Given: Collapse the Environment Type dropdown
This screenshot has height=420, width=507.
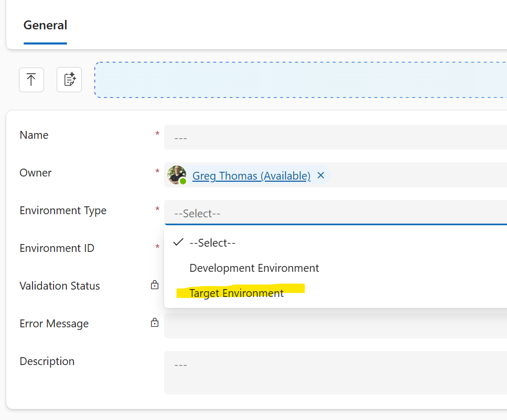Looking at the screenshot, I should click(336, 213).
